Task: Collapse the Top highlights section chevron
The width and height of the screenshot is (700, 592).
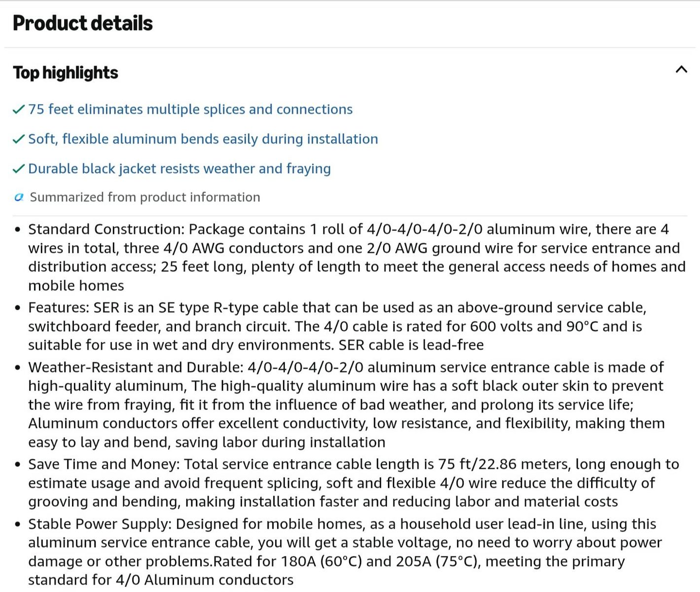Action: click(x=681, y=70)
